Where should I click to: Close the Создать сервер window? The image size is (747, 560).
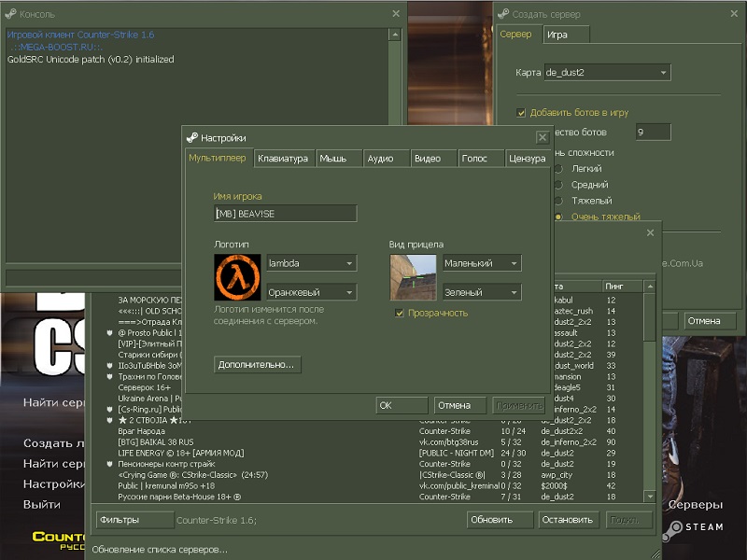click(734, 14)
